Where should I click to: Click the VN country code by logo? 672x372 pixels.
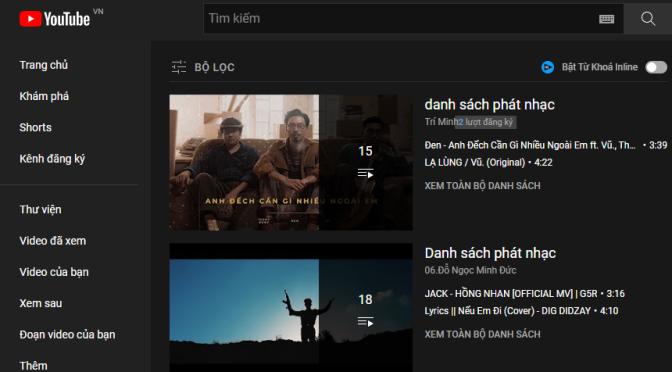98,12
